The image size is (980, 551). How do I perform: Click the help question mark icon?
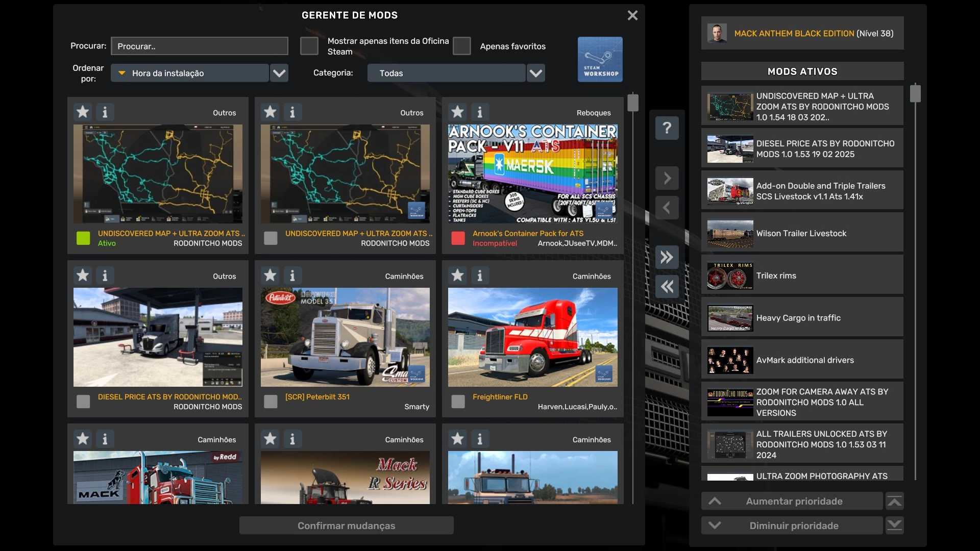coord(667,128)
